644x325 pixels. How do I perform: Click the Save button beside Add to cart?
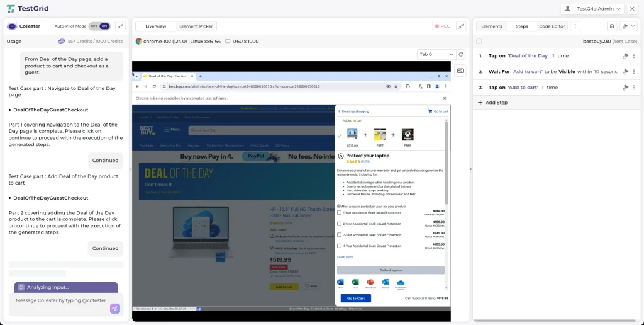(x=311, y=287)
